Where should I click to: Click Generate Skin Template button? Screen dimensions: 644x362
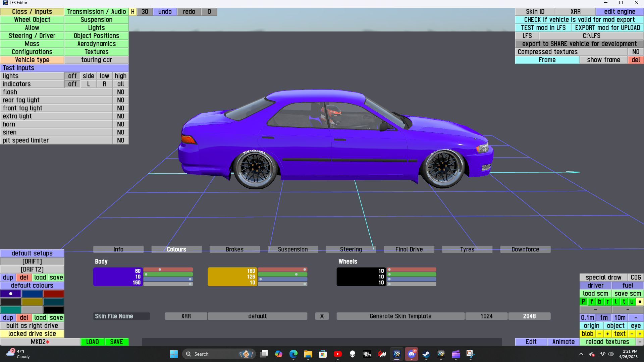(x=400, y=316)
